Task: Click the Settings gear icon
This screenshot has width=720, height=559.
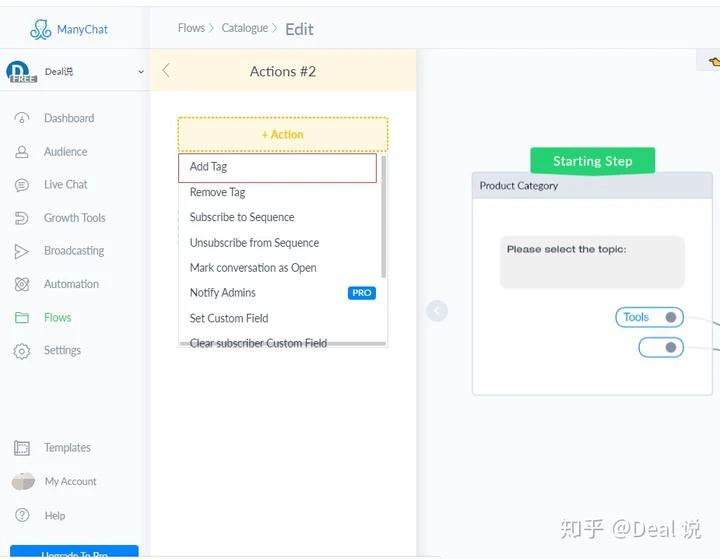Action: [22, 351]
